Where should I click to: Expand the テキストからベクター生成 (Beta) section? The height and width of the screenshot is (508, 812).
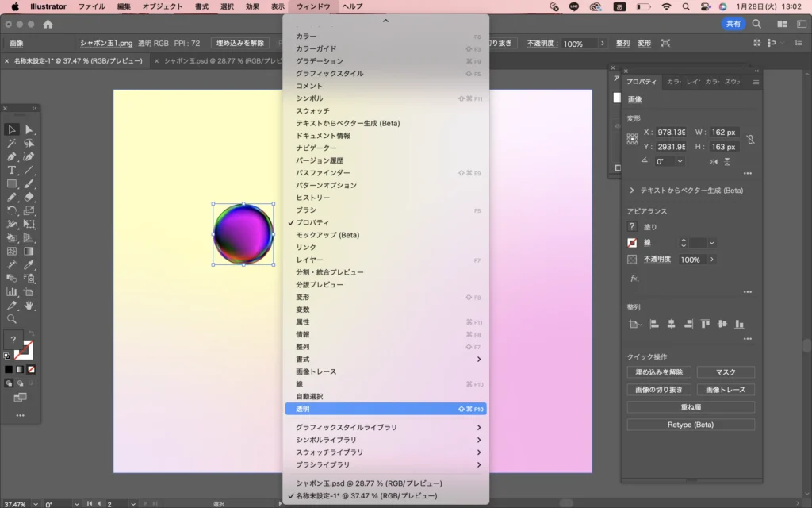pos(632,190)
